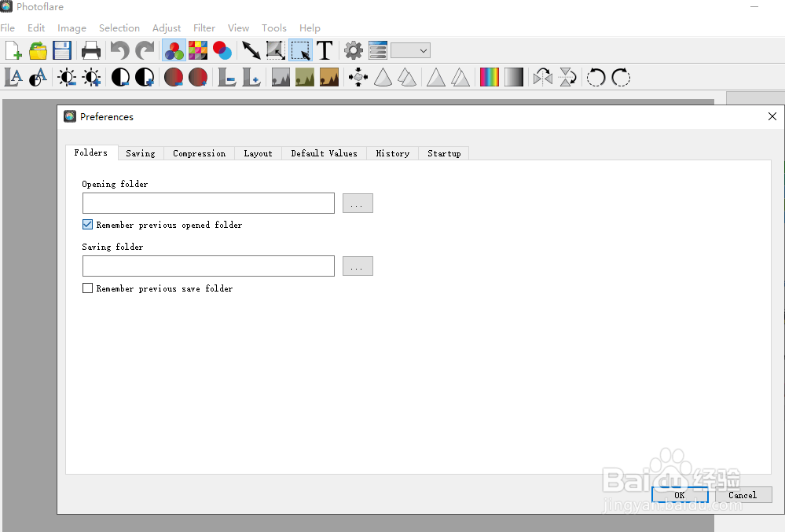Open the Help menu

click(x=310, y=28)
